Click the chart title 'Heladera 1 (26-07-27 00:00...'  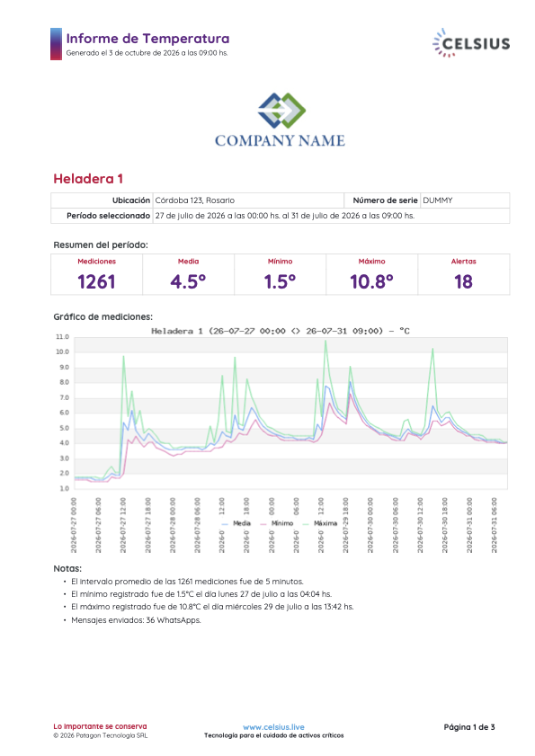(x=281, y=331)
